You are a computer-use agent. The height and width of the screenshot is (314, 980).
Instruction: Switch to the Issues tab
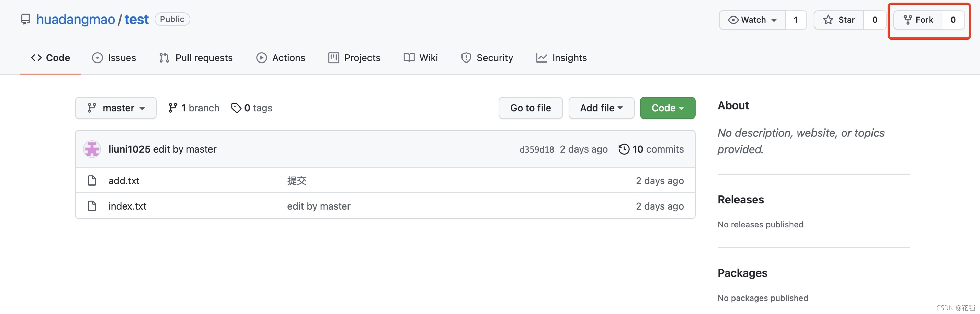tap(114, 58)
